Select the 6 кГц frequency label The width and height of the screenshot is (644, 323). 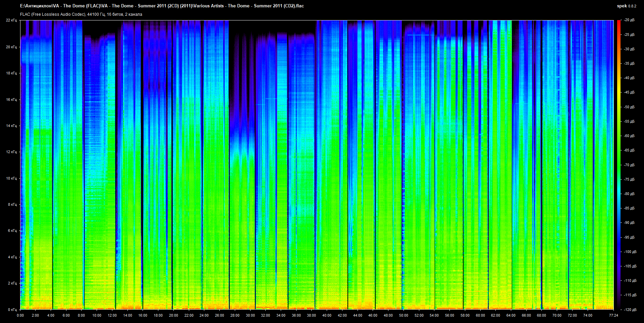pyautogui.click(x=12, y=231)
